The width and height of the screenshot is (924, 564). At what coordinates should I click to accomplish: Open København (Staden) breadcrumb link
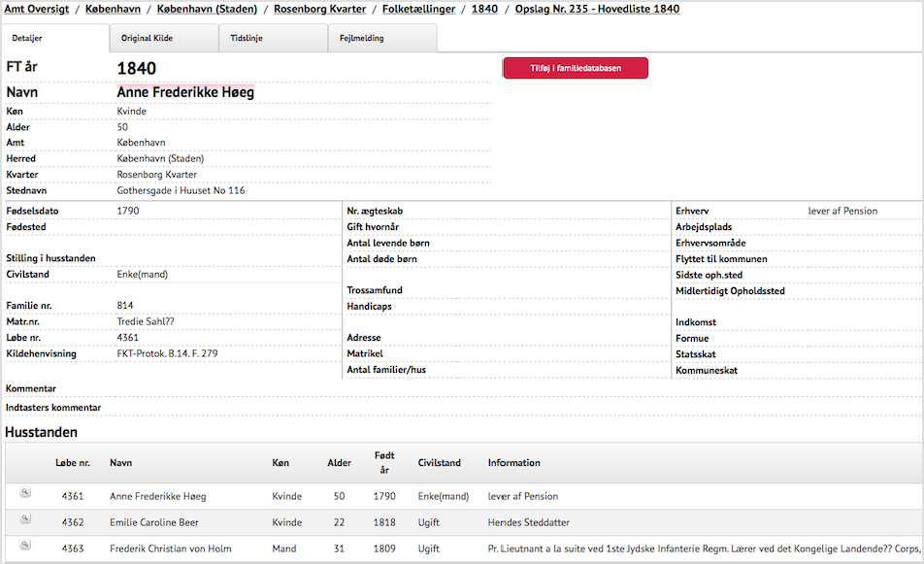[207, 9]
